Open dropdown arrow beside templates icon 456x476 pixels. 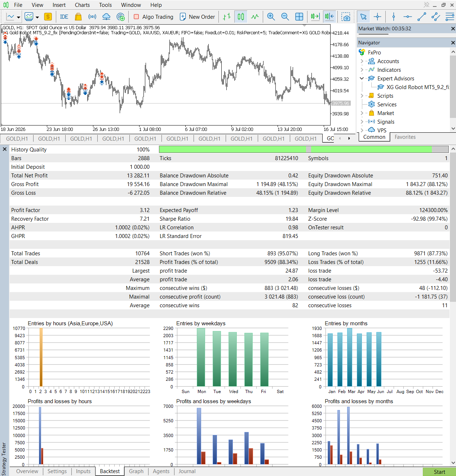pyautogui.click(x=37, y=17)
